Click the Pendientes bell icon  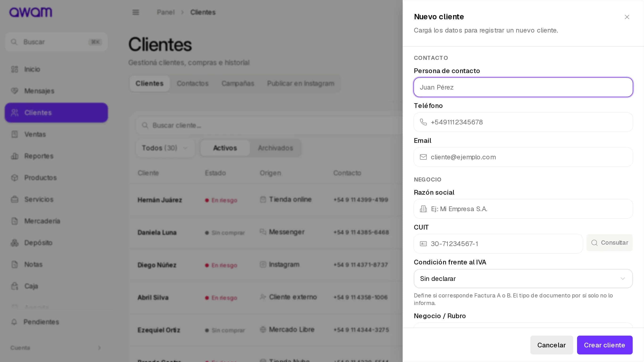click(x=14, y=322)
